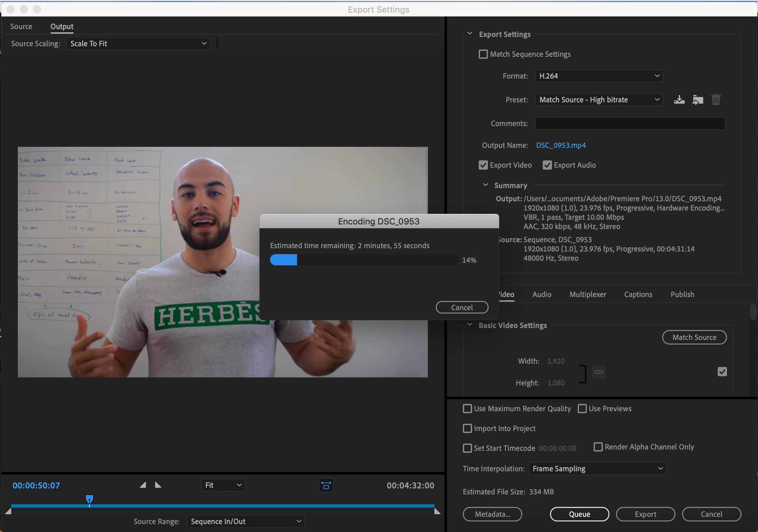Enable Use Maximum Render Quality

(x=467, y=409)
